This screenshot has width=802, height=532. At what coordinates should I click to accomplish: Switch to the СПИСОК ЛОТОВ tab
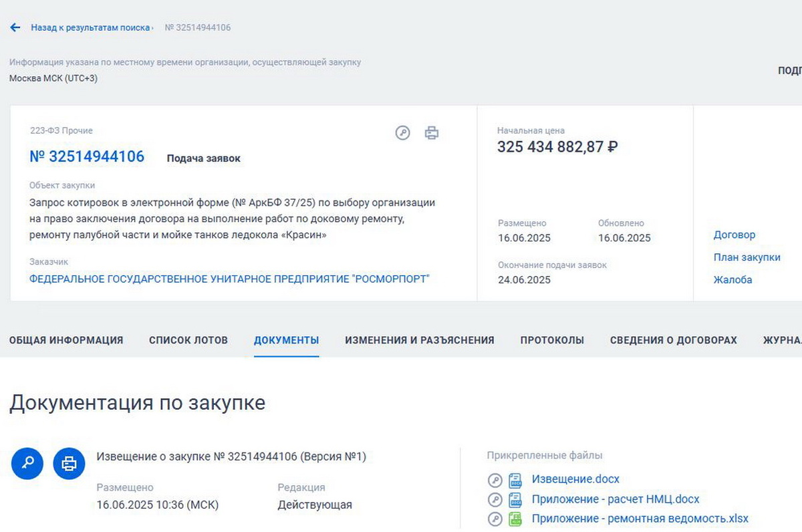pyautogui.click(x=188, y=340)
